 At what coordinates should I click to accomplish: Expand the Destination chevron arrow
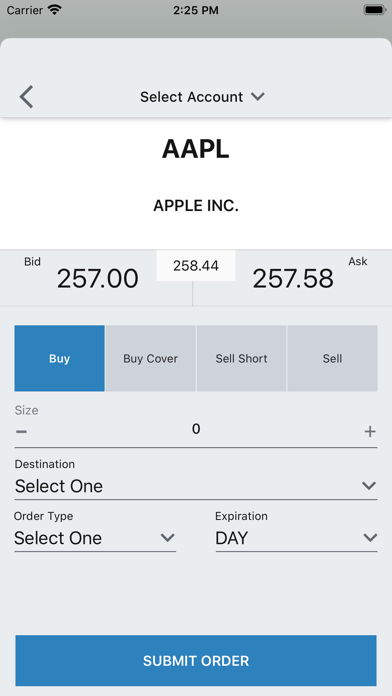pos(369,486)
